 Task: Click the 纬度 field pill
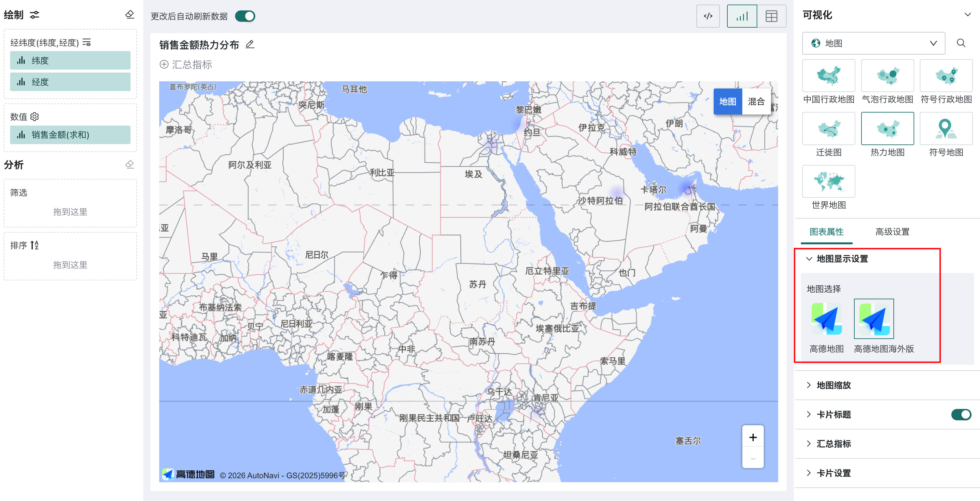click(x=70, y=60)
